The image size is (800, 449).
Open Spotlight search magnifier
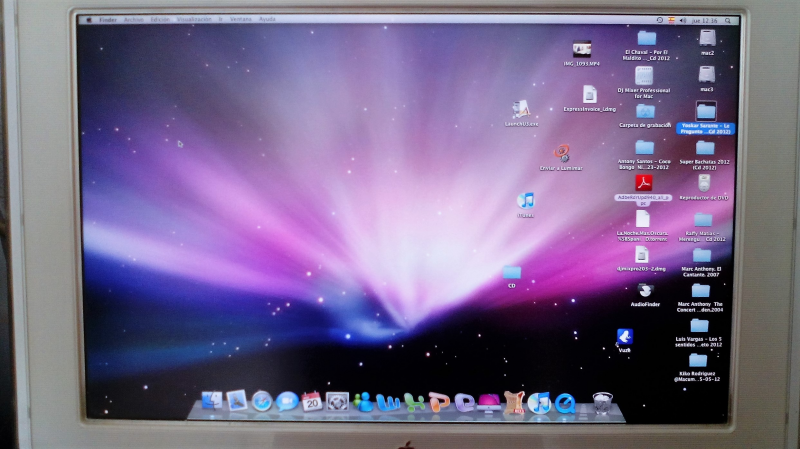[x=728, y=21]
